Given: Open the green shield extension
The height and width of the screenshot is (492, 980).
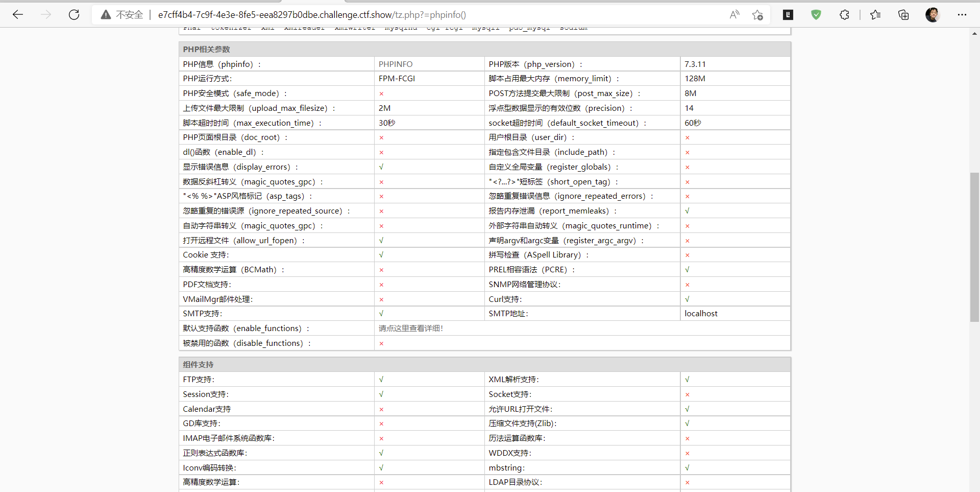Looking at the screenshot, I should pos(816,15).
